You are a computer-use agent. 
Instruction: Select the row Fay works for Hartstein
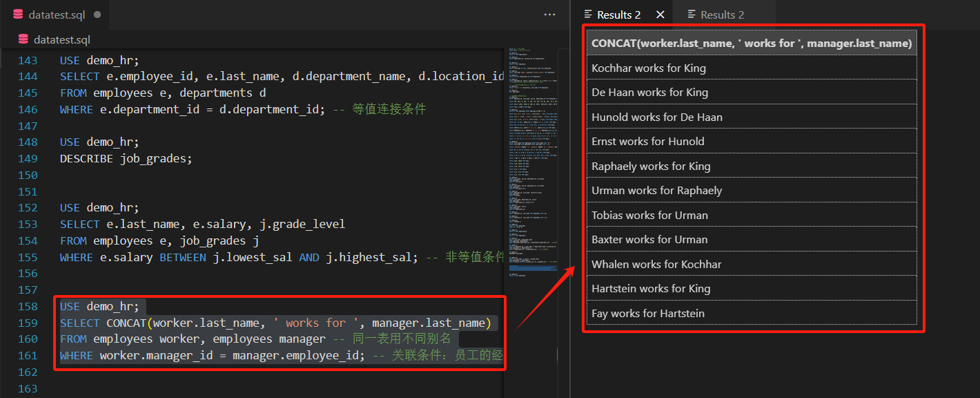tap(752, 313)
